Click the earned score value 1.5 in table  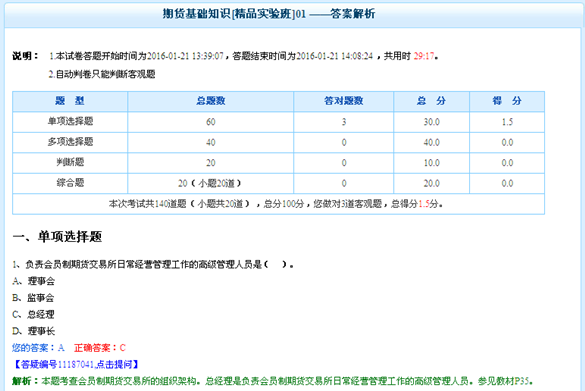[507, 122]
